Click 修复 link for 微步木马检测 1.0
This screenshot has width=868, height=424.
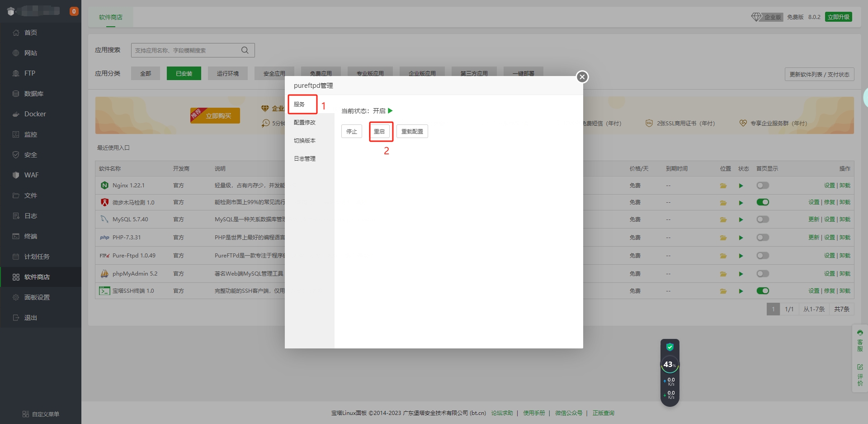830,202
